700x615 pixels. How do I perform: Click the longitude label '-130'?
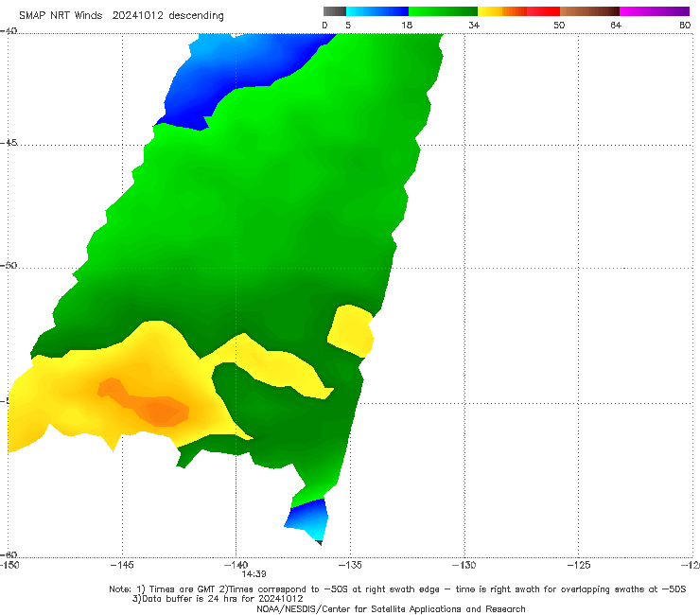pyautogui.click(x=464, y=565)
